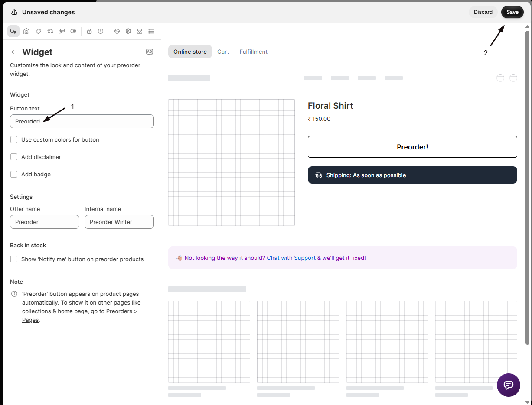The image size is (532, 405).
Task: Edit the Internal name field
Action: tap(119, 222)
